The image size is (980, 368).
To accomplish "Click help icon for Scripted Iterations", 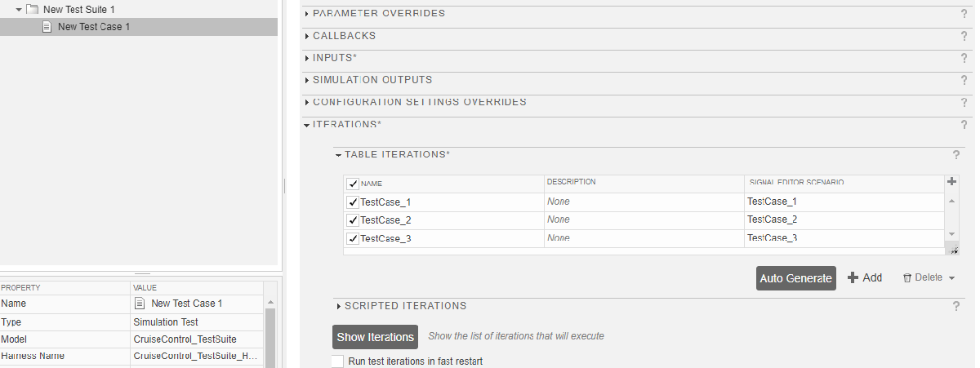I will pos(955,306).
